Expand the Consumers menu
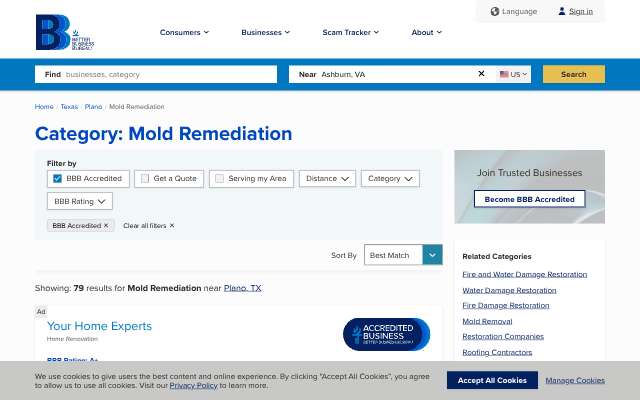Image resolution: width=640 pixels, height=400 pixels. click(x=184, y=32)
